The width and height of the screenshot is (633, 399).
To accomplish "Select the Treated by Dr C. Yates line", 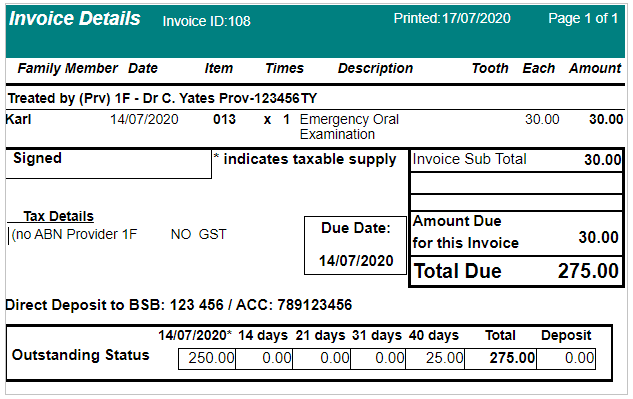I will [x=162, y=98].
